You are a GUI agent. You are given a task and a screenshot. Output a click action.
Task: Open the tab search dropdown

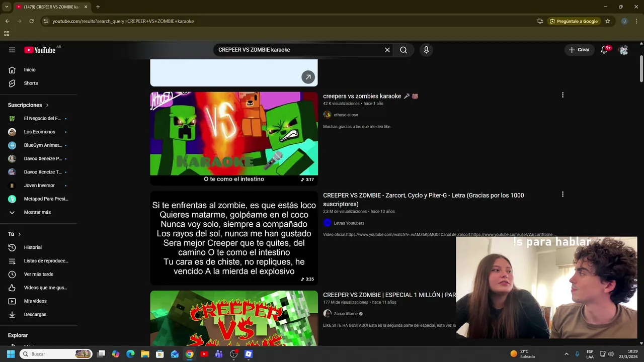7,7
